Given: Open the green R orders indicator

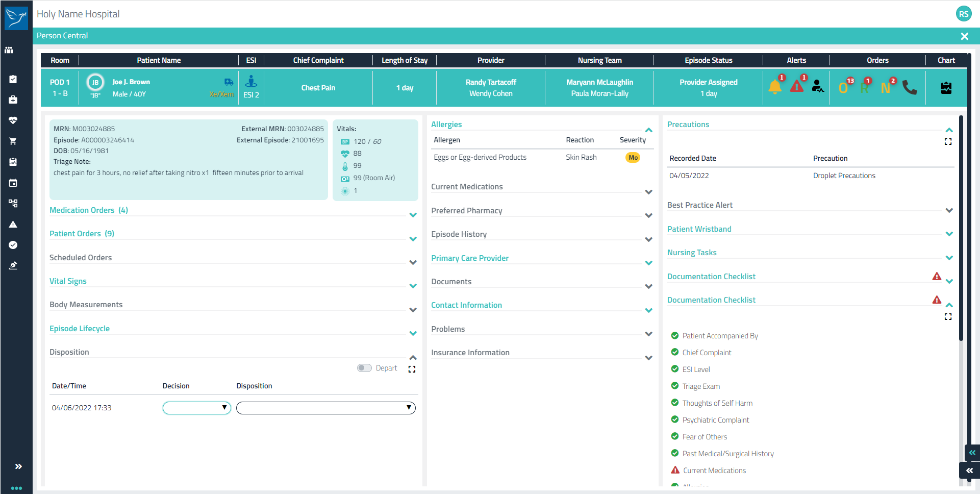Looking at the screenshot, I should pyautogui.click(x=865, y=87).
